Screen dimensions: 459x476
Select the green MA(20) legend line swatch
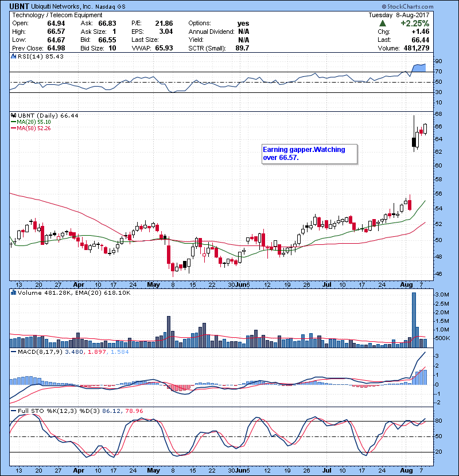pyautogui.click(x=14, y=122)
